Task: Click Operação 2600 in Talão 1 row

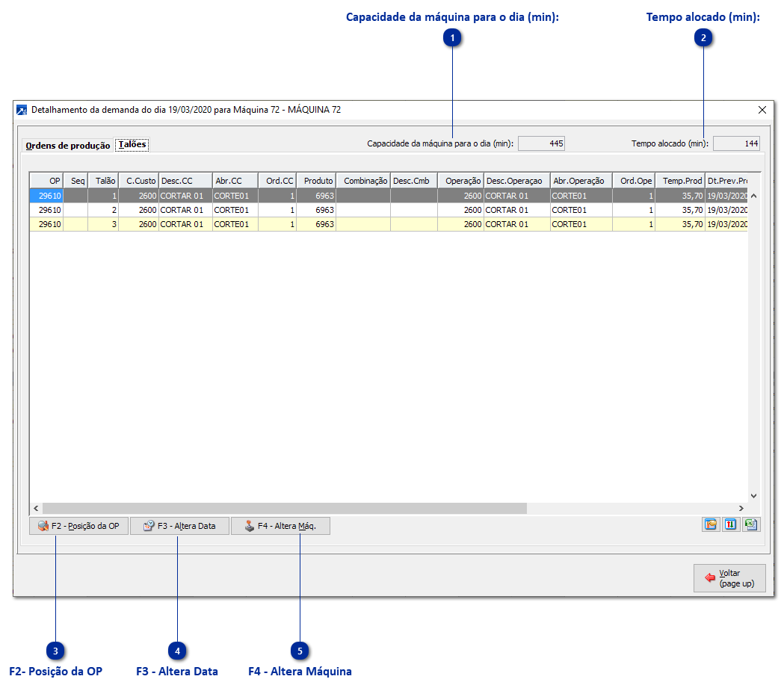Action: click(461, 196)
